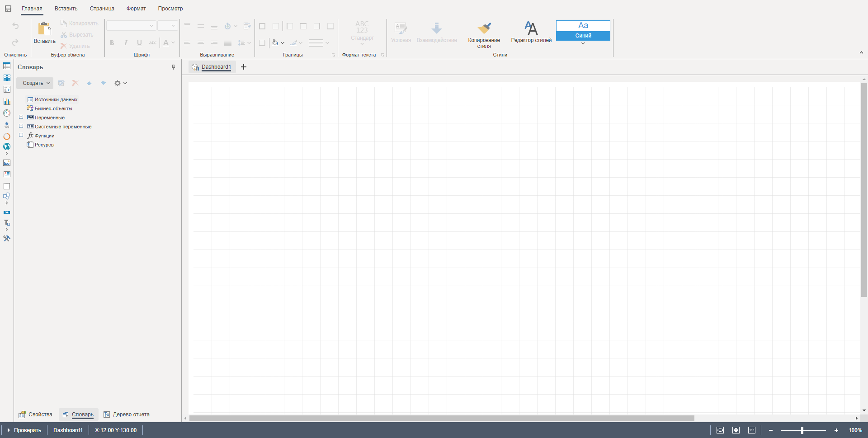The image size is (868, 438).
Task: Click the Style Copy paintbrush icon
Action: coord(484,29)
